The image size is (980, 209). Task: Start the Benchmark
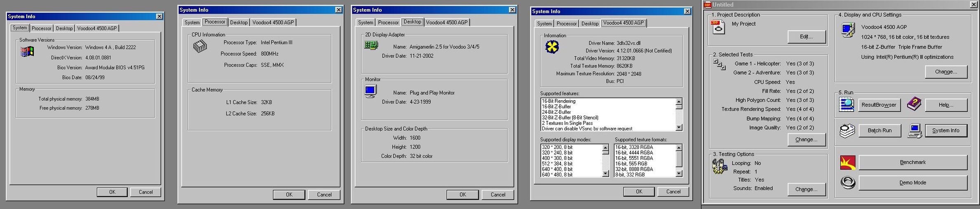[x=913, y=162]
